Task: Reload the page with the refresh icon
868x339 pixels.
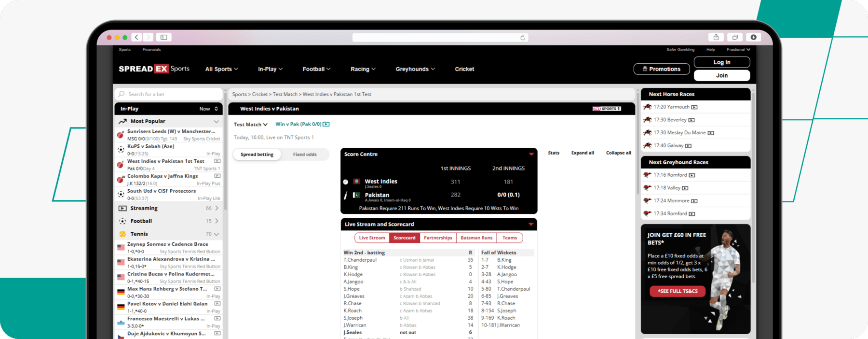Action: point(523,38)
